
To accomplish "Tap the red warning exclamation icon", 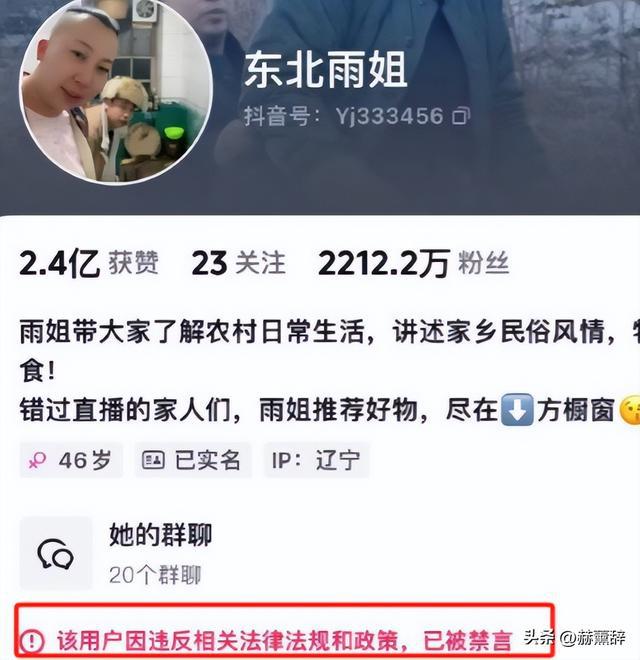I will [32, 641].
